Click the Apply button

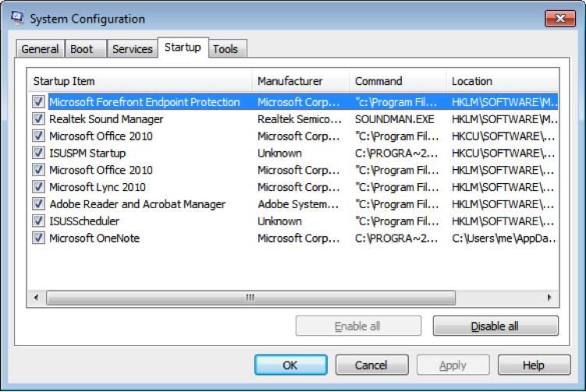click(453, 365)
